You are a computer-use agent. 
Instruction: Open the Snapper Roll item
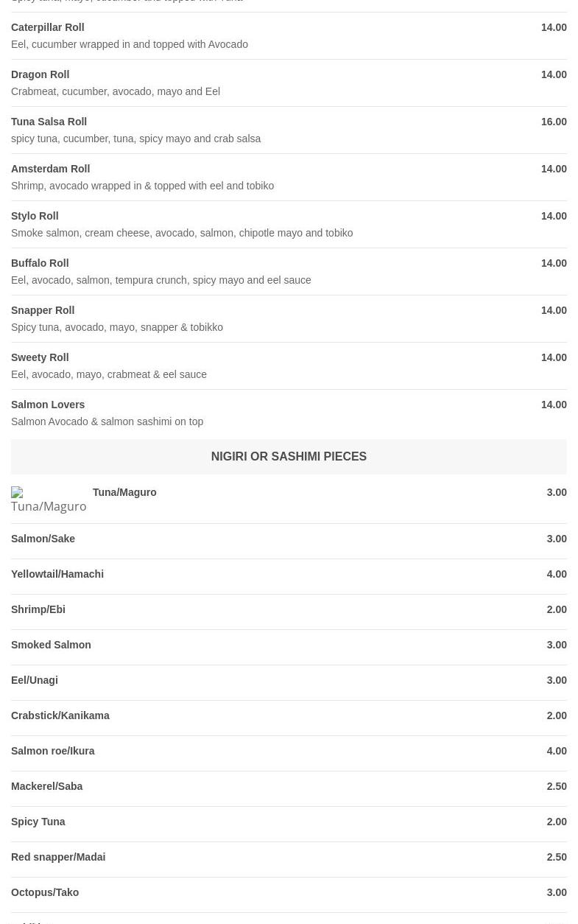(x=43, y=310)
